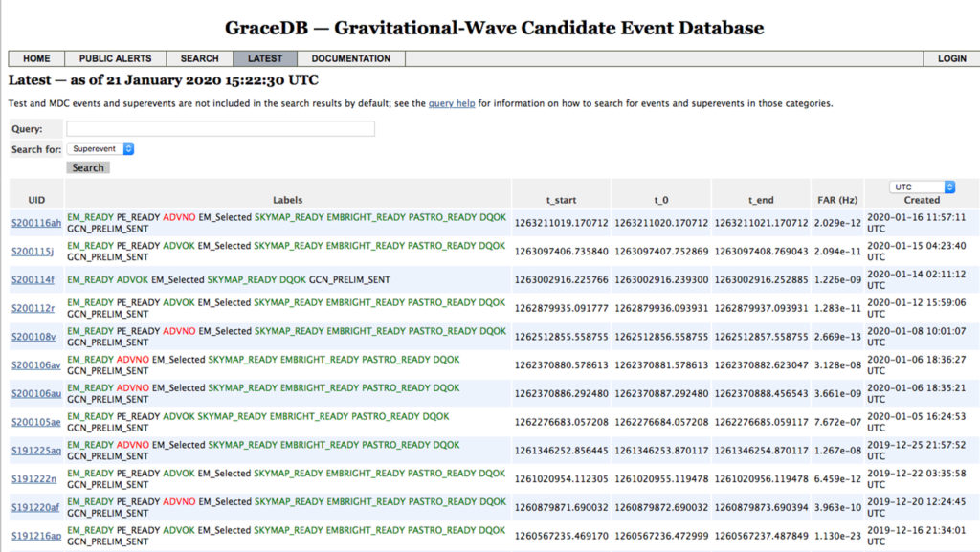Screen dimensions: 980x552
Task: Select FAR value 6.459e-12
Action: 837,479
